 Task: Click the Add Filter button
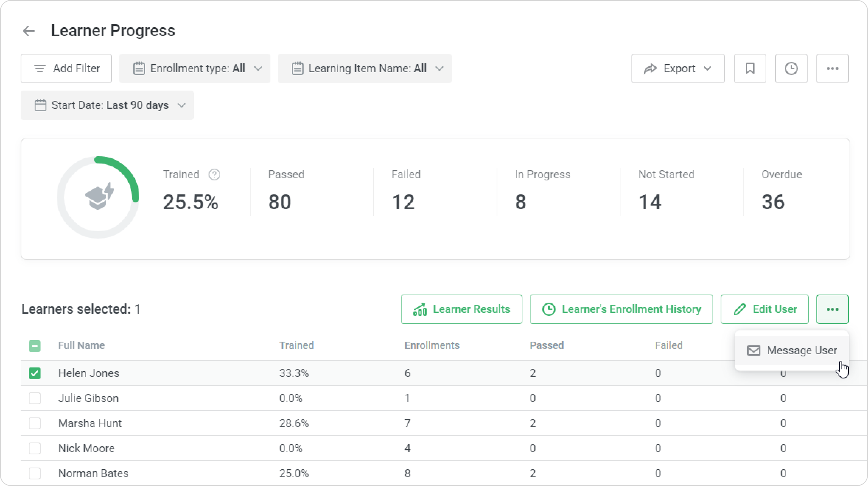[x=66, y=68]
